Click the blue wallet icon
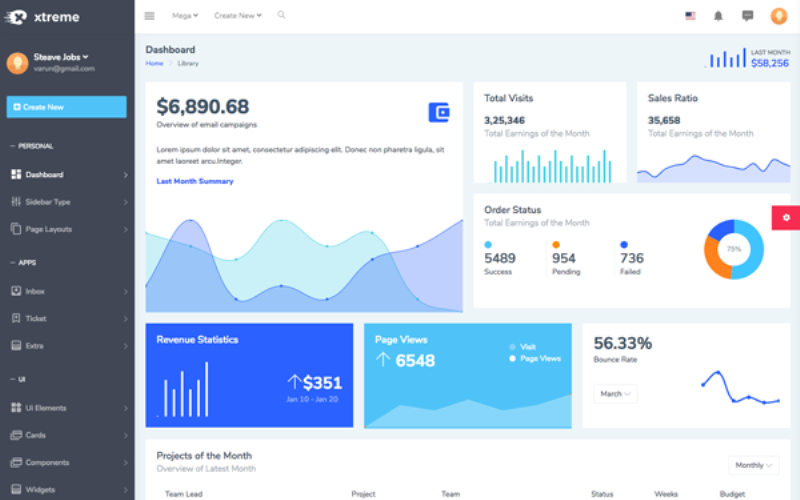This screenshot has width=800, height=500. (x=438, y=112)
